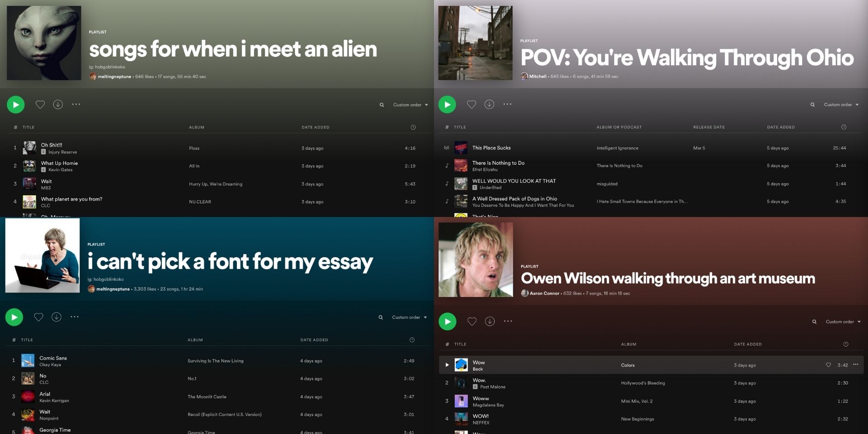Like the Owen Wilson art museum playlist

click(x=472, y=321)
